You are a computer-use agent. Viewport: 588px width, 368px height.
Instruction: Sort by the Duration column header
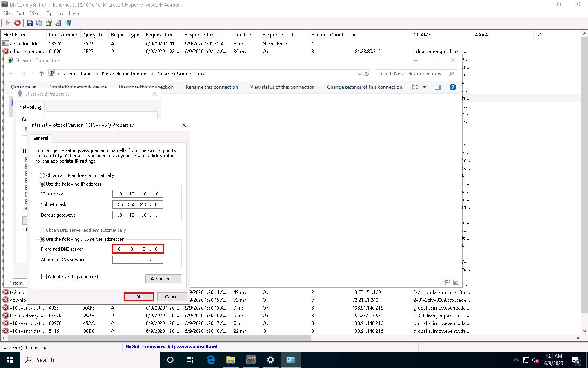pyautogui.click(x=245, y=35)
